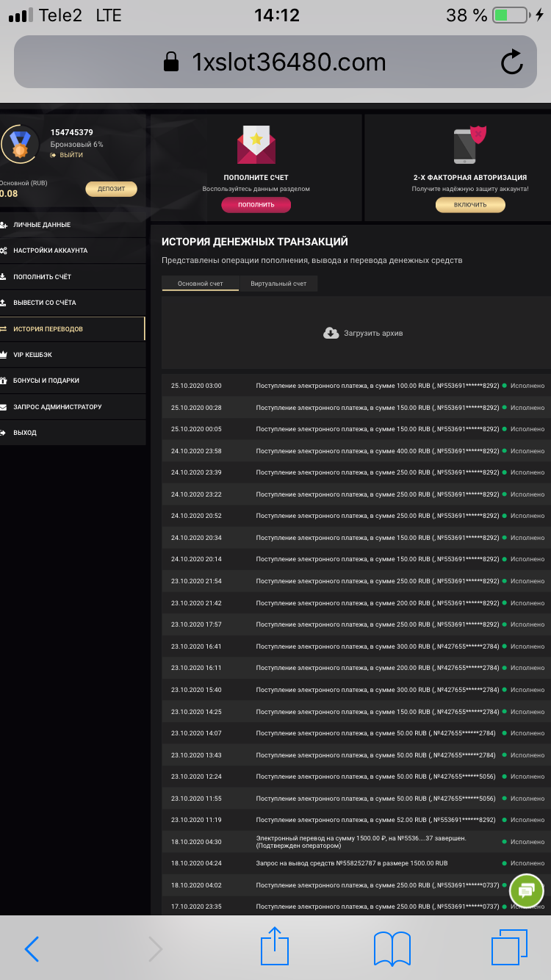Open Safari bookmarks book icon

tap(392, 948)
